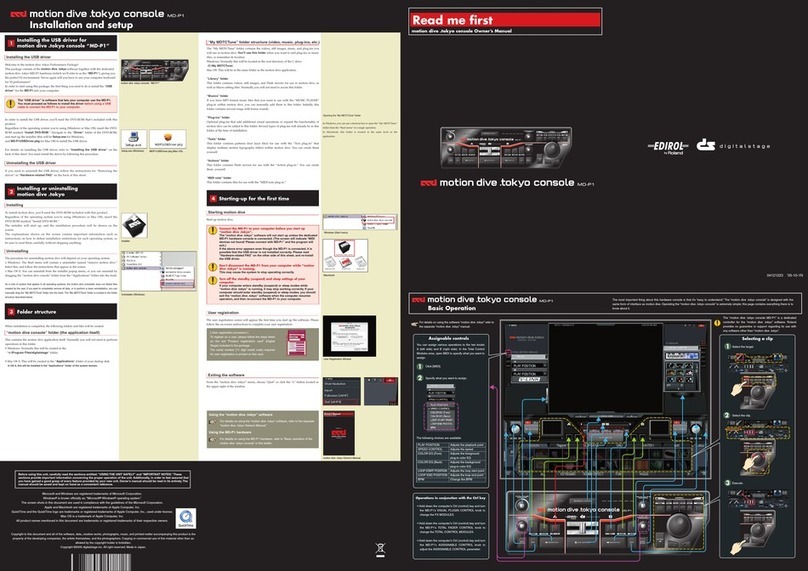Click the Setup.exe installer icon
The height and width of the screenshot is (571, 808).
pyautogui.click(x=133, y=138)
